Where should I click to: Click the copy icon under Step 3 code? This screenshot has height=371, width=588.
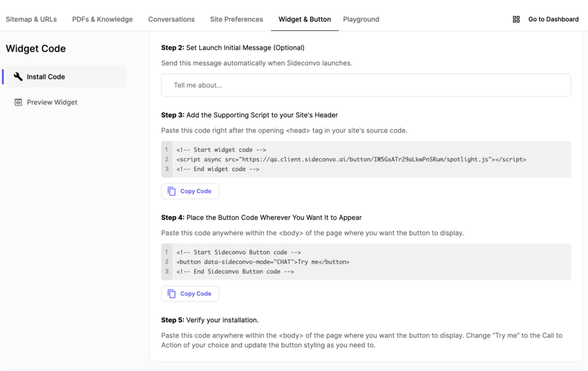(x=172, y=191)
